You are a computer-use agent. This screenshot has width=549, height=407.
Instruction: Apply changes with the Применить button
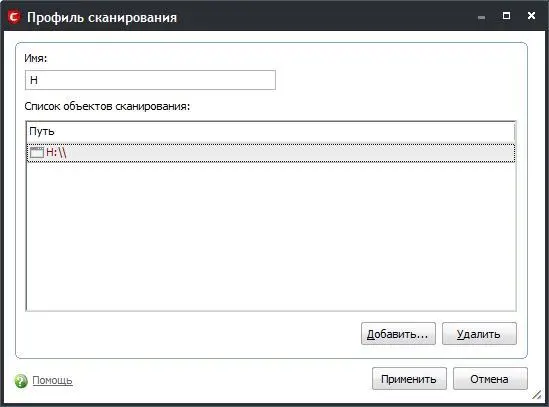409,379
